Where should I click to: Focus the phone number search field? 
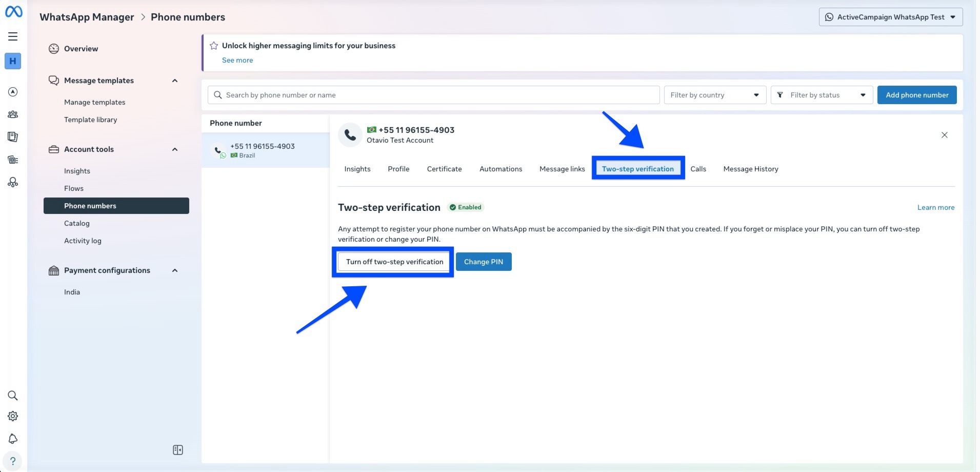tap(434, 95)
